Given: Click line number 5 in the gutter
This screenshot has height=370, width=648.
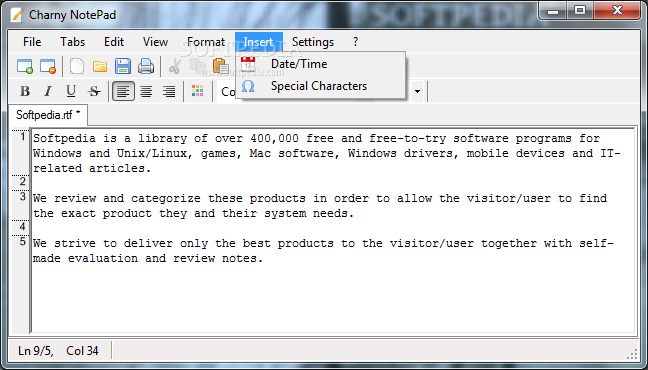Looking at the screenshot, I should pos(23,242).
